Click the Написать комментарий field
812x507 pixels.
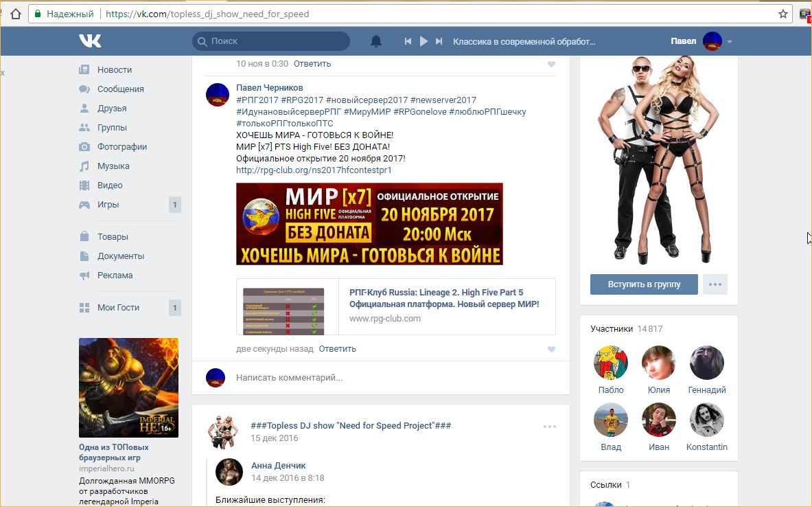[384, 377]
